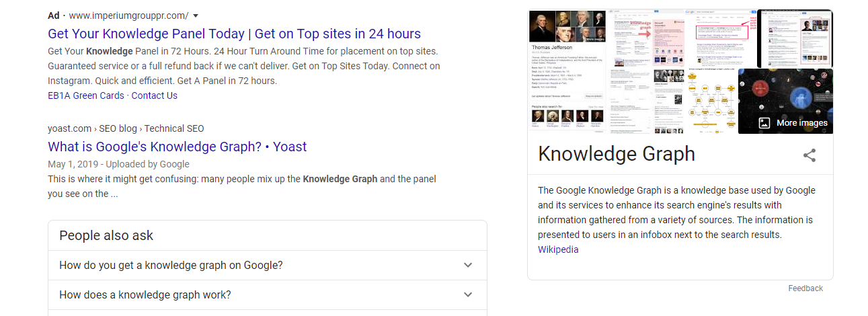This screenshot has width=868, height=316.
Task: Open 'What is Google's Knowledge Graph? • Yoast' result
Action: coord(177,147)
